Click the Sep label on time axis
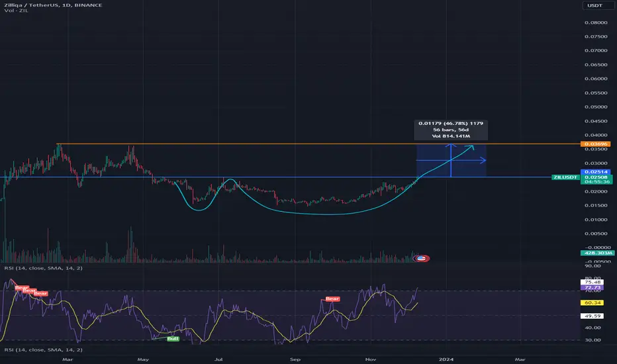 coord(295,359)
